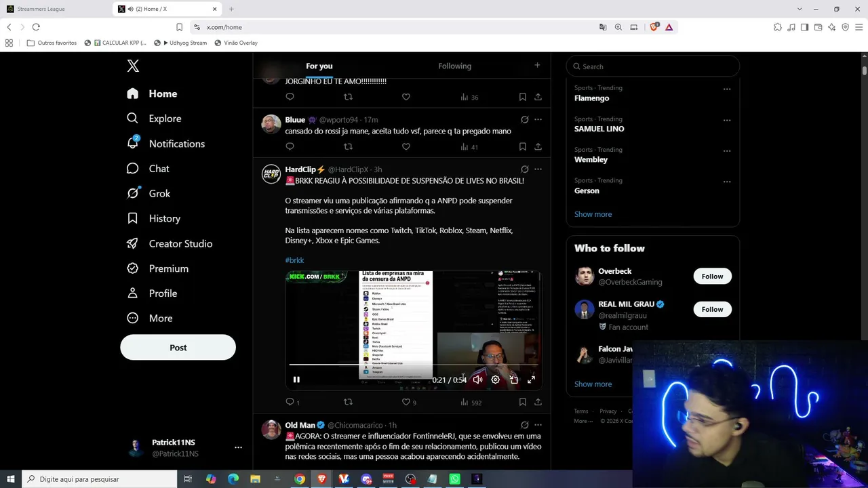Viewport: 868px width, 488px height.
Task: Open the Patrick11NS account menu
Action: pyautogui.click(x=183, y=447)
